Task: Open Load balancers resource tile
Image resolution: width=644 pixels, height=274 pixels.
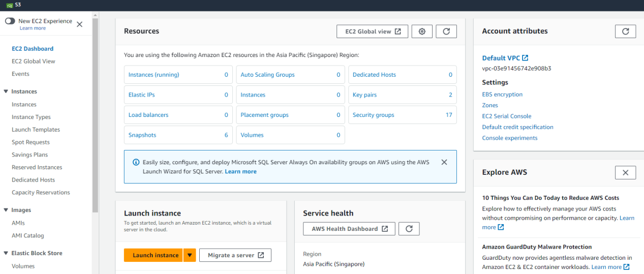Action: coord(178,115)
